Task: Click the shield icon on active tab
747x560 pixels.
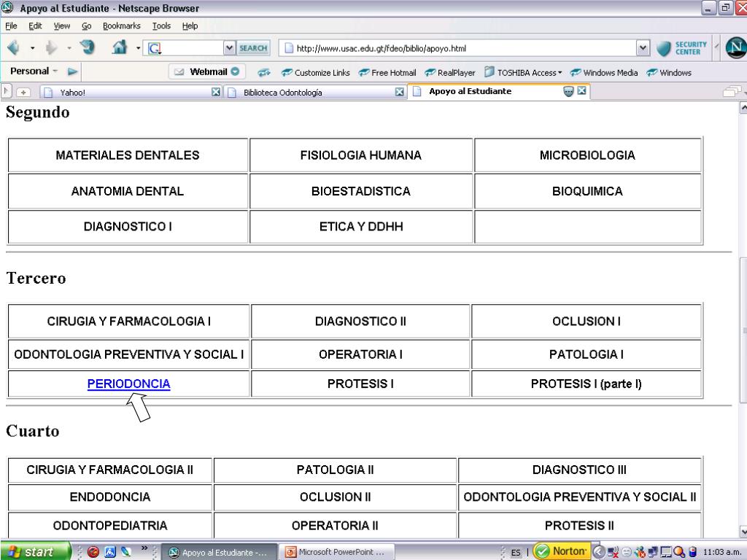Action: coord(568,91)
